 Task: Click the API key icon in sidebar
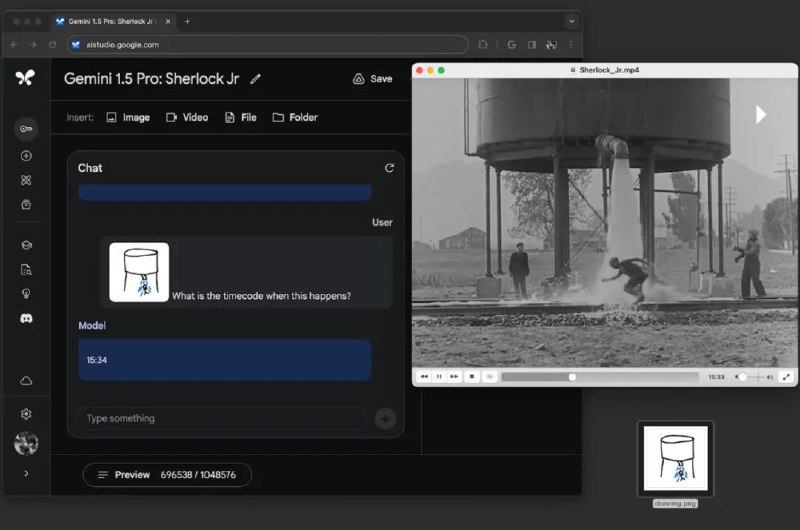[26, 129]
